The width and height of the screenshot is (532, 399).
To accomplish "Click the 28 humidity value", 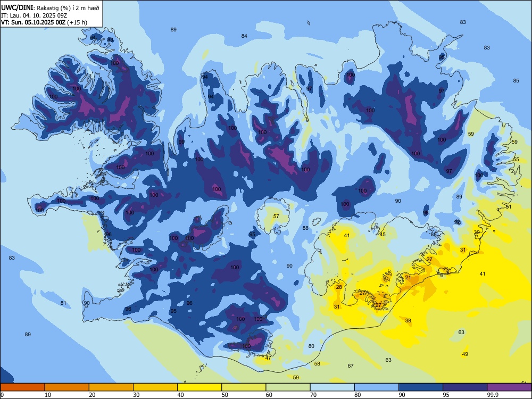I will 339,287.
